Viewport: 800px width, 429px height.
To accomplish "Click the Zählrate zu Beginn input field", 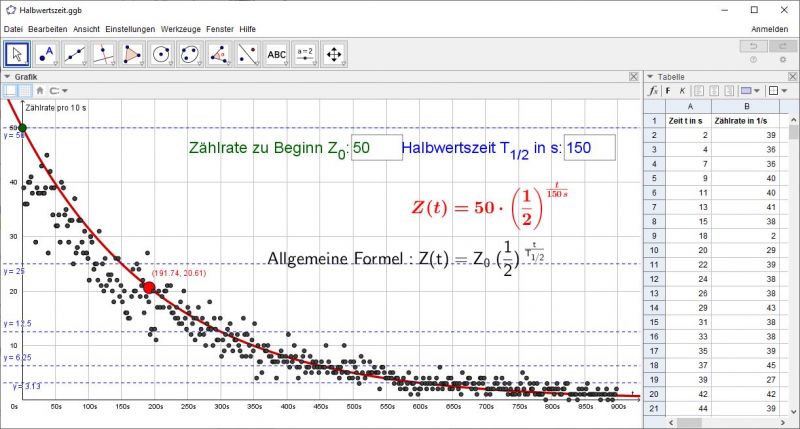I will pos(377,147).
